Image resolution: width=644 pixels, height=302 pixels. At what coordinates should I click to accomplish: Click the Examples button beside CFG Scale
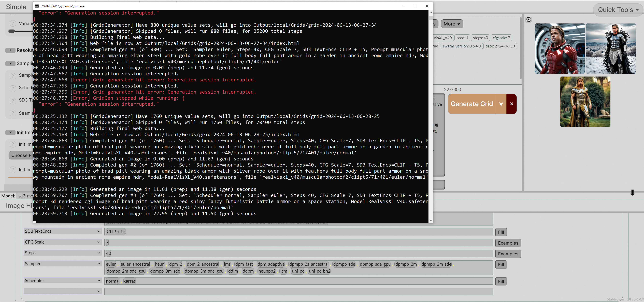click(x=508, y=243)
